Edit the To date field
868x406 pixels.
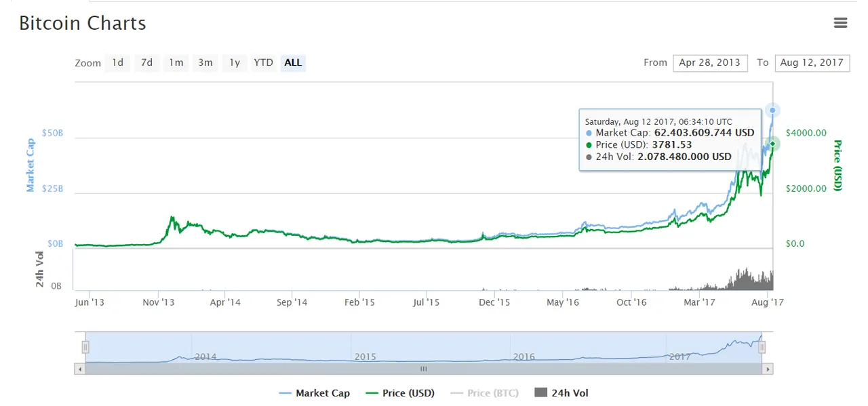click(812, 62)
